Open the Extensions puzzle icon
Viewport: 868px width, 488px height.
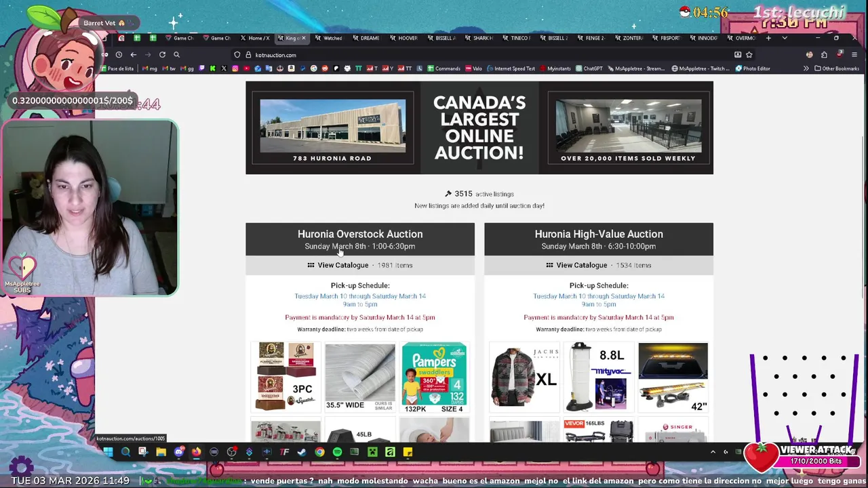click(x=824, y=55)
